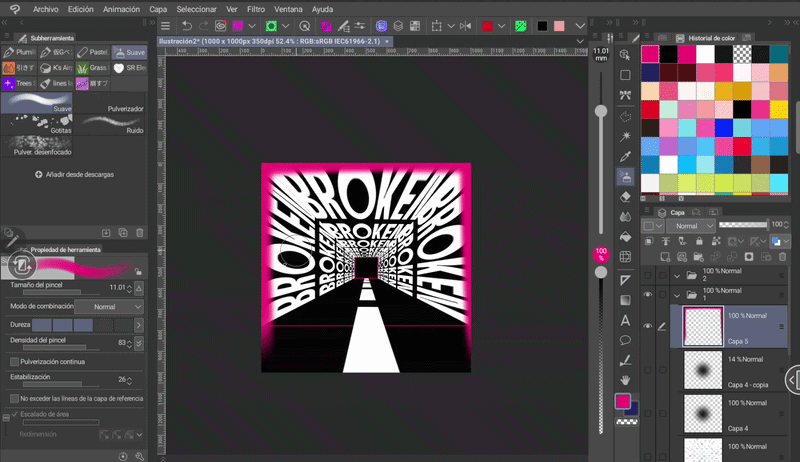Click the Undo arrow in the command bar
This screenshot has width=800, height=462.
185,26
